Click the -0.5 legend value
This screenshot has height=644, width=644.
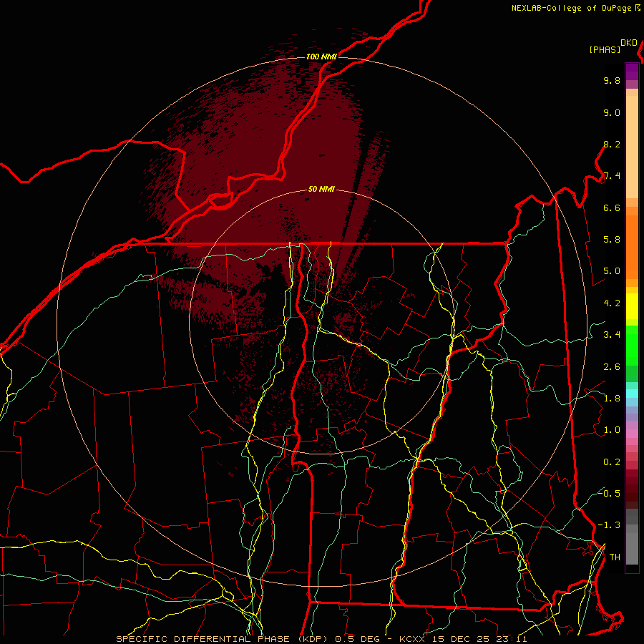pos(609,493)
